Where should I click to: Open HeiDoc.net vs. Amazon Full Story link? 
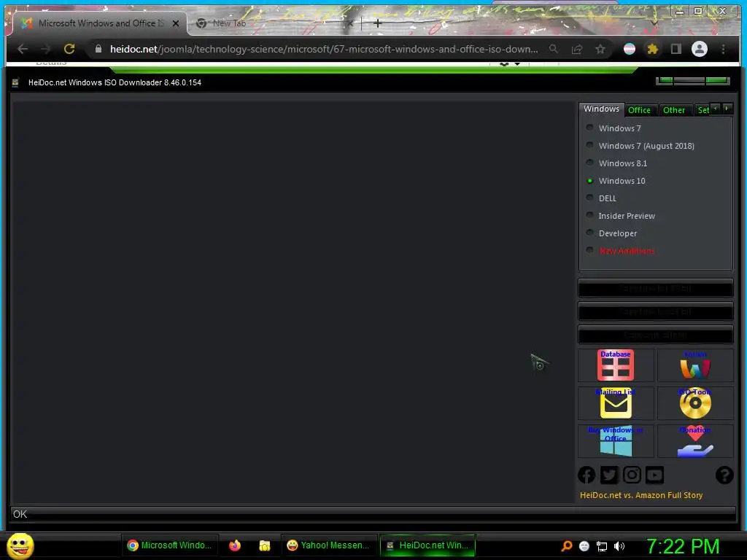[640, 495]
